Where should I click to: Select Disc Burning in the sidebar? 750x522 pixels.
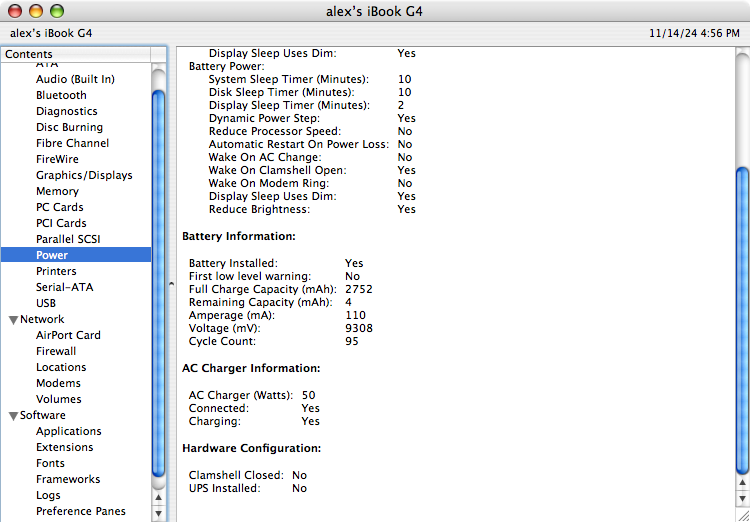pos(69,127)
